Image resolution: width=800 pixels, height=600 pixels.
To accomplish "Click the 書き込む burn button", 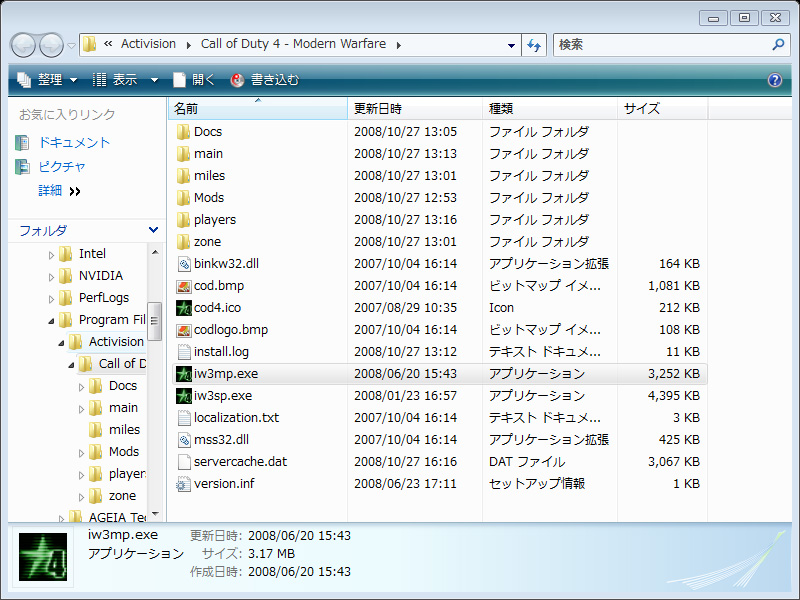I will pos(265,80).
